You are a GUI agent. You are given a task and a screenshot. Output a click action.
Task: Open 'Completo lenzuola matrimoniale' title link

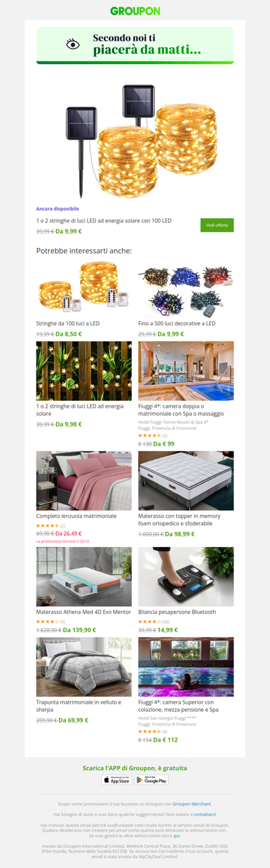pyautogui.click(x=76, y=516)
